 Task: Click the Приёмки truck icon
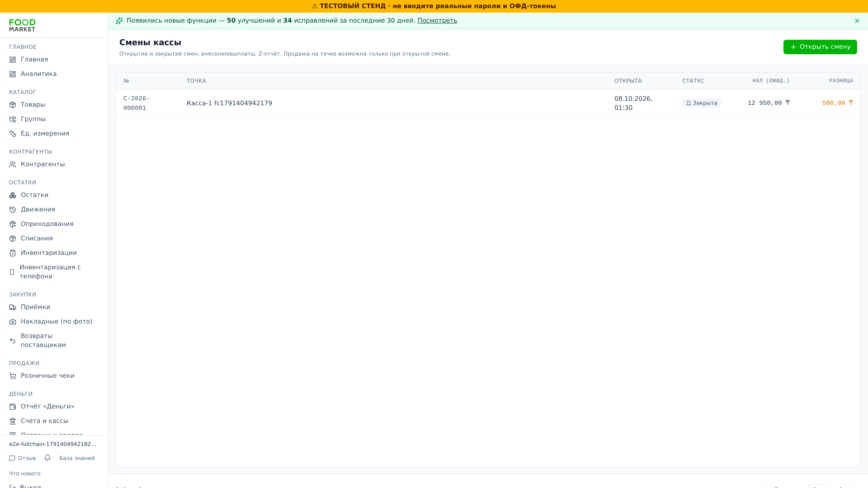coord(13,307)
